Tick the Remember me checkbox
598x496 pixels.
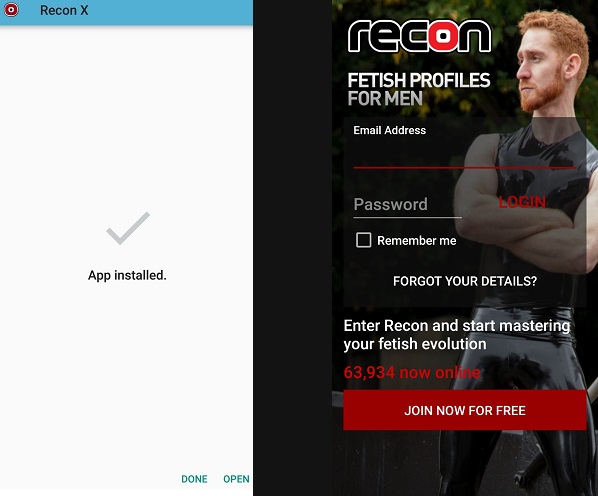363,240
